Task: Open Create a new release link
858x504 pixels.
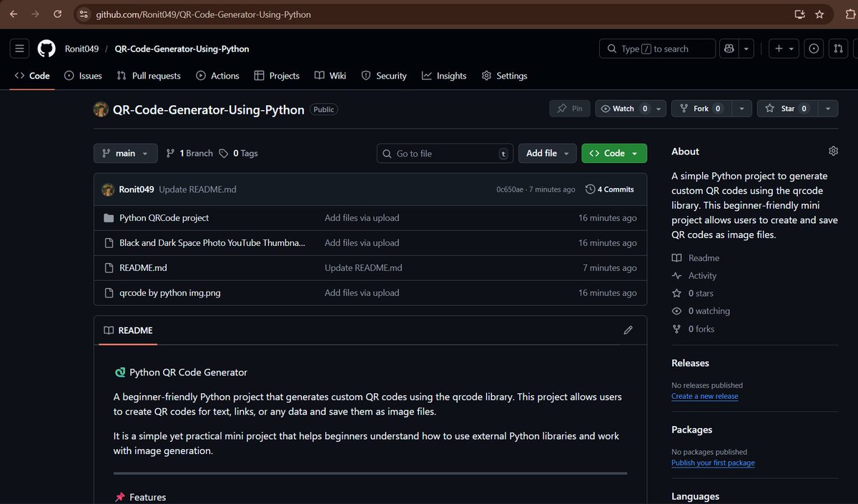Action: point(705,396)
